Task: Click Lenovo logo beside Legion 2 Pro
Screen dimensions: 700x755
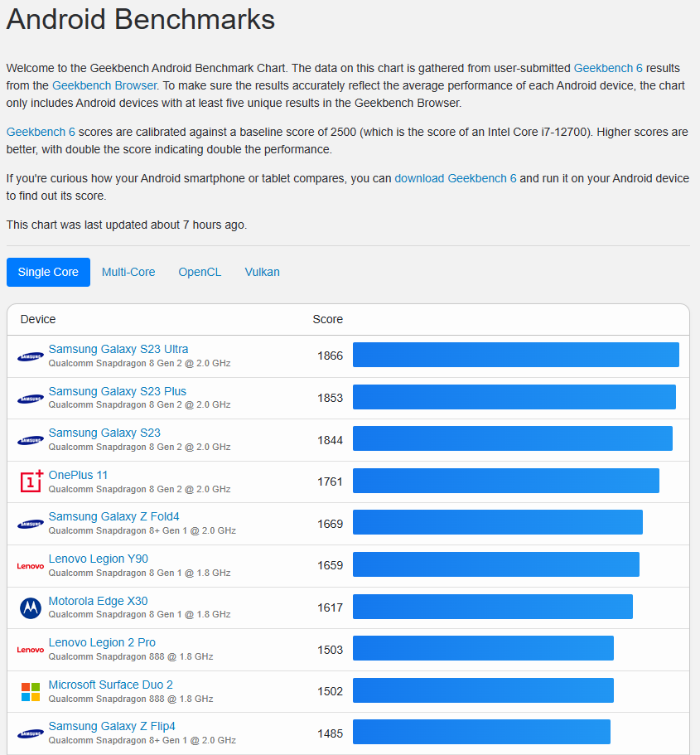Action: (31, 650)
